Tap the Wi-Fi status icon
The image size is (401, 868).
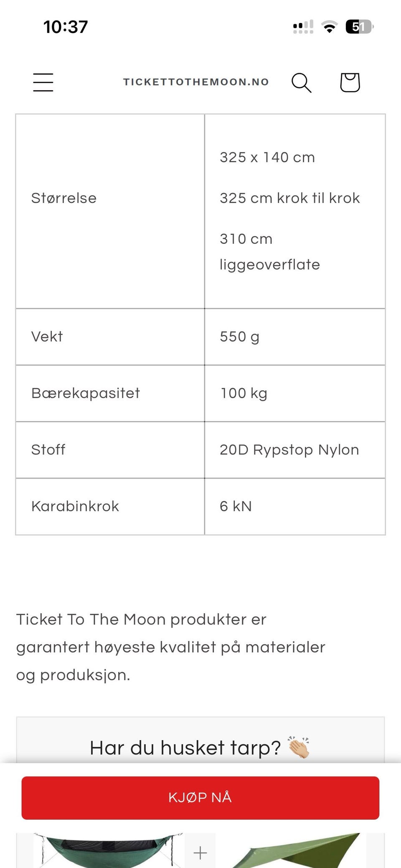coord(330,27)
